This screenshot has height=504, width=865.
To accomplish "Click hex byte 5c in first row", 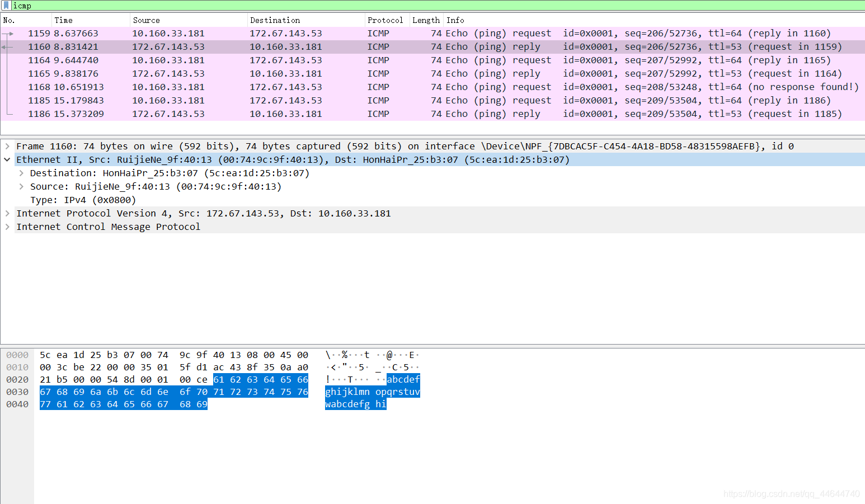I will (x=45, y=355).
